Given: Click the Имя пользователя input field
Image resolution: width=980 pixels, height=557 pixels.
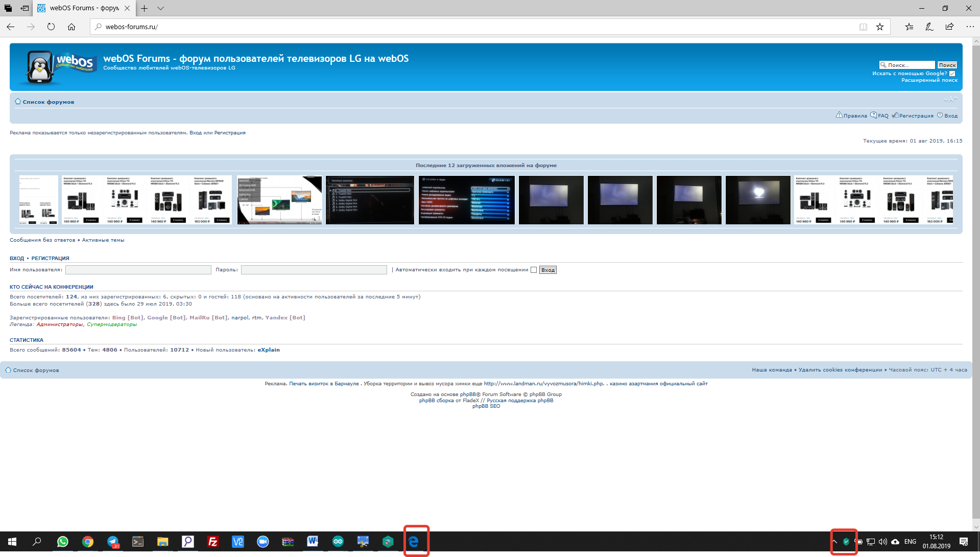Looking at the screenshot, I should click(138, 270).
